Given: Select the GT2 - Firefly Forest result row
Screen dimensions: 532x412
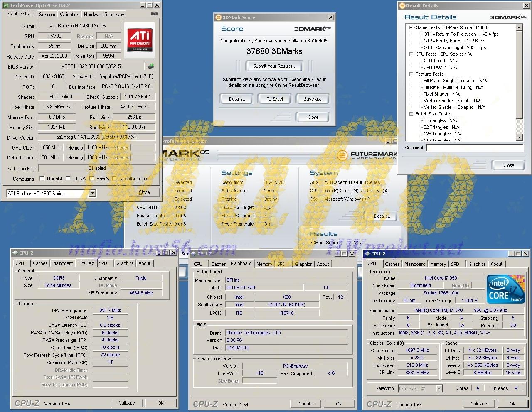Looking at the screenshot, I should coord(454,41).
